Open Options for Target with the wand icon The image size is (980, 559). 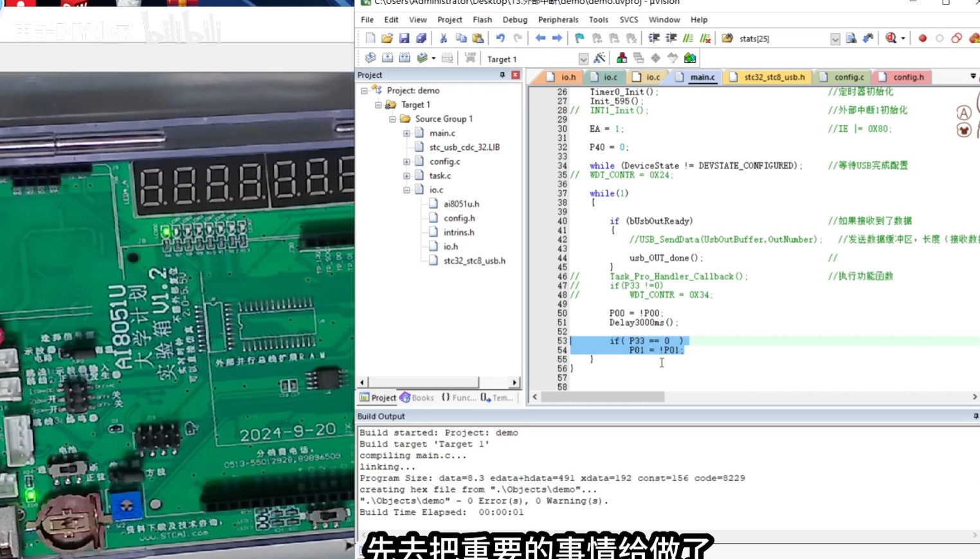click(x=599, y=58)
